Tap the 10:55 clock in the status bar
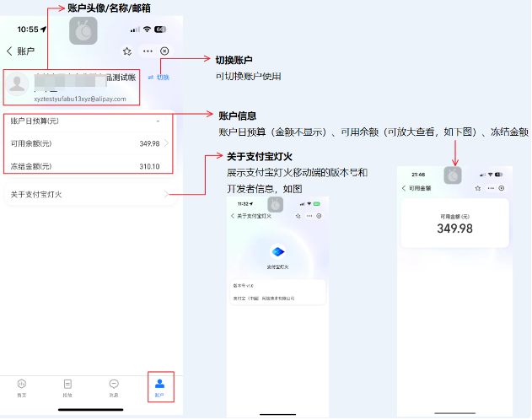Viewport: 532px width, 420px height. point(28,30)
